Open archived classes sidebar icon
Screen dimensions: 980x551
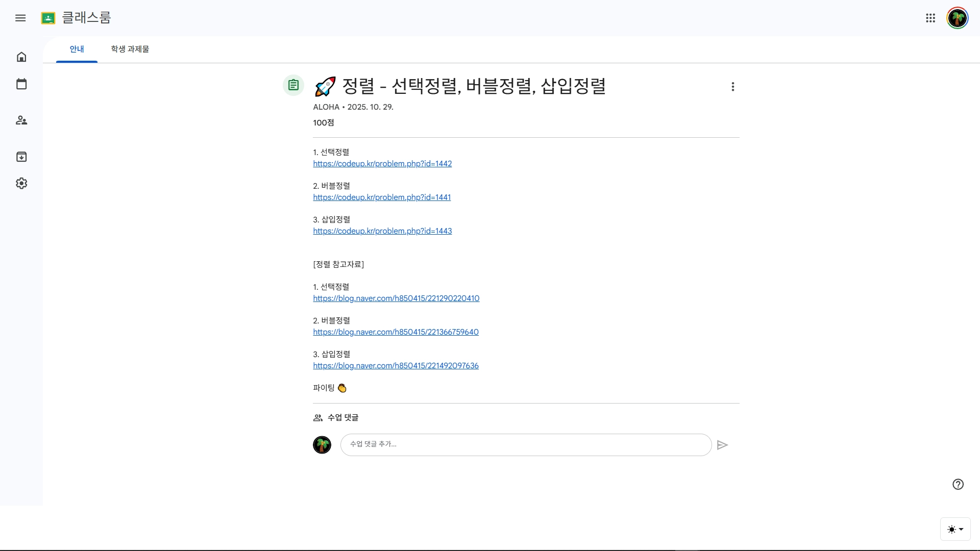pyautogui.click(x=21, y=157)
